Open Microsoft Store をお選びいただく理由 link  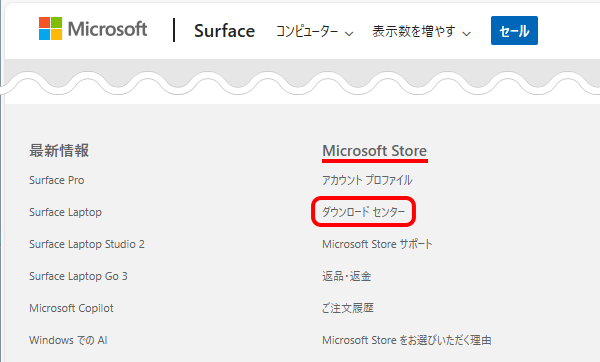(407, 340)
